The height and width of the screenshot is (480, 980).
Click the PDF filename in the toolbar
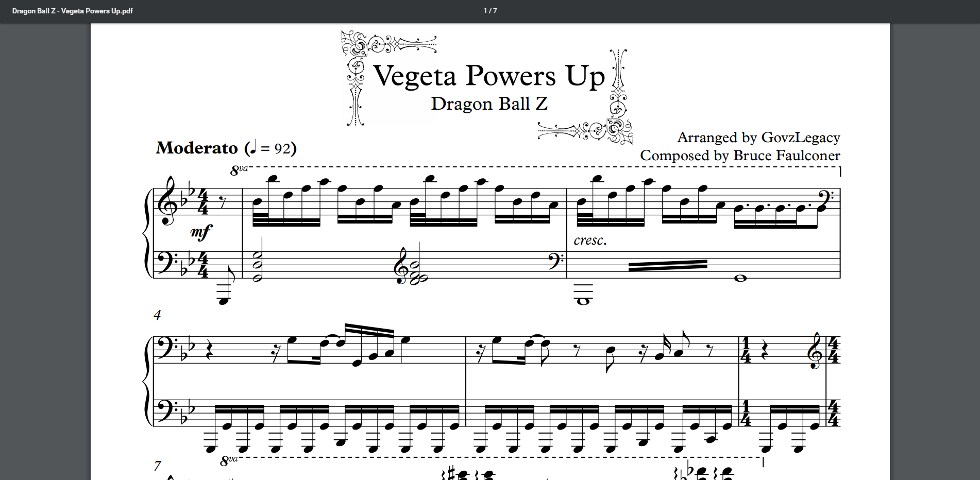point(73,11)
